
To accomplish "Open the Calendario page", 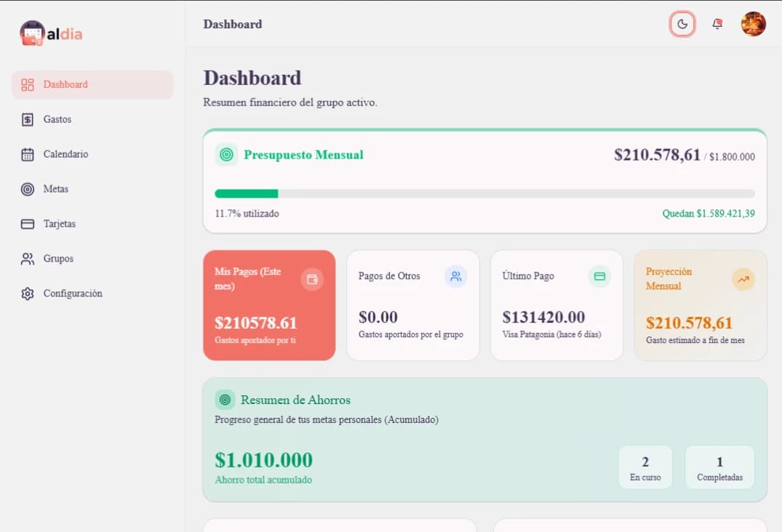I will (x=92, y=154).
